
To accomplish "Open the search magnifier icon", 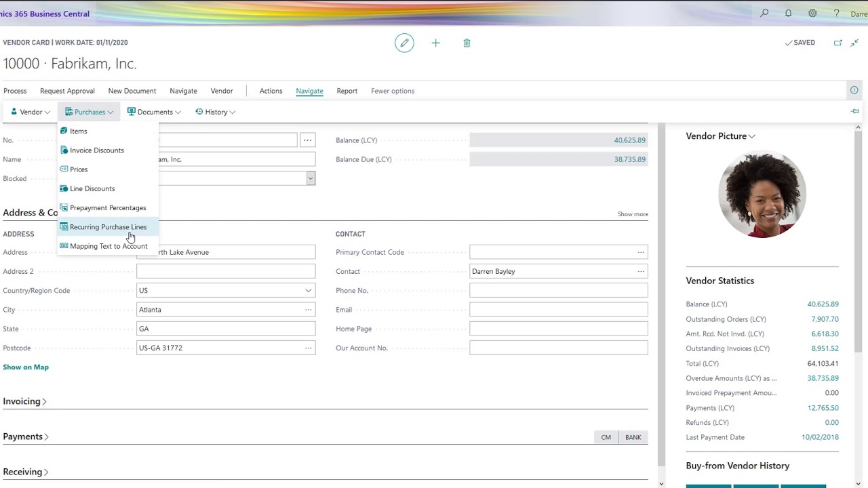I will (764, 13).
